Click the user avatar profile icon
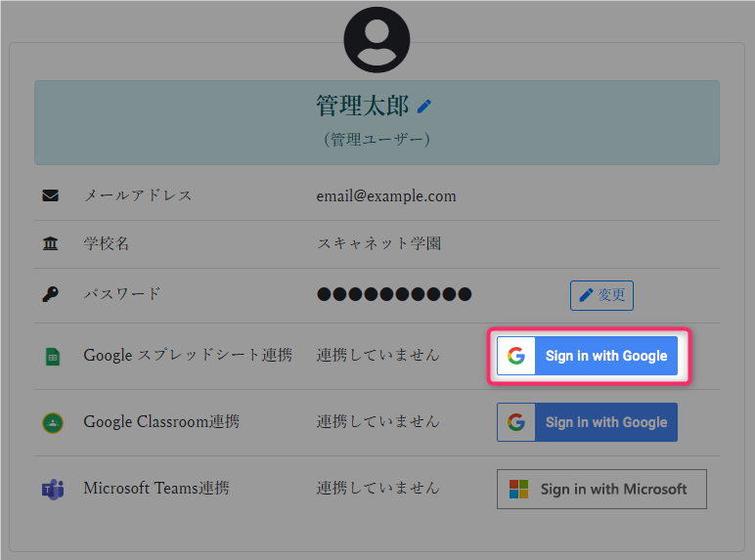 (x=377, y=40)
